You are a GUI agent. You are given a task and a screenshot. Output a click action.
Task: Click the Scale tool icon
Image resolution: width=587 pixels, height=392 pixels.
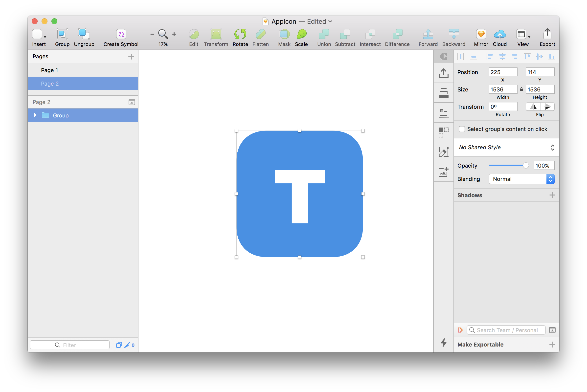tap(301, 34)
